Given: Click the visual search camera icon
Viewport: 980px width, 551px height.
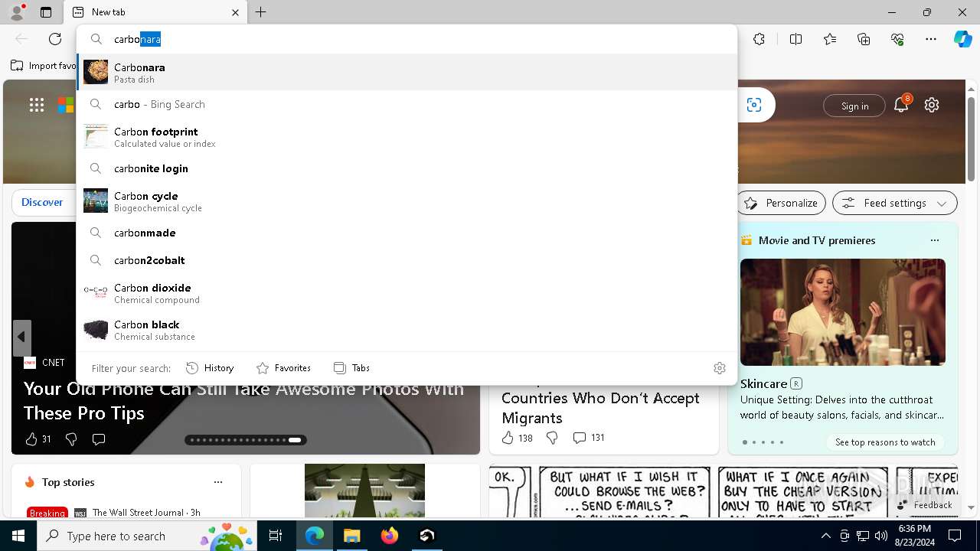Looking at the screenshot, I should click(754, 106).
